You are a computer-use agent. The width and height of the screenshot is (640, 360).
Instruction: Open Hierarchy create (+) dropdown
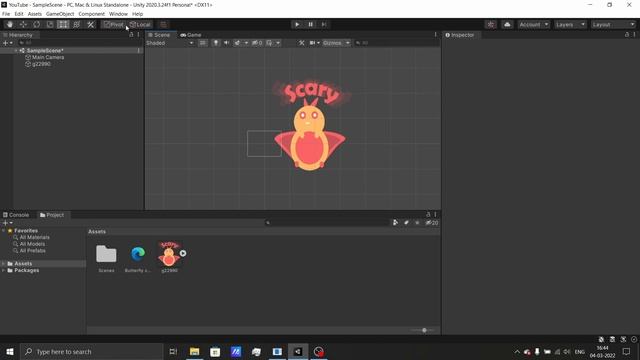(x=7, y=43)
